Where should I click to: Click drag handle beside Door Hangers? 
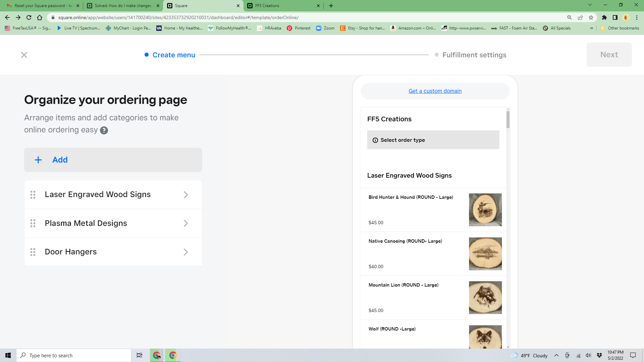coord(33,252)
